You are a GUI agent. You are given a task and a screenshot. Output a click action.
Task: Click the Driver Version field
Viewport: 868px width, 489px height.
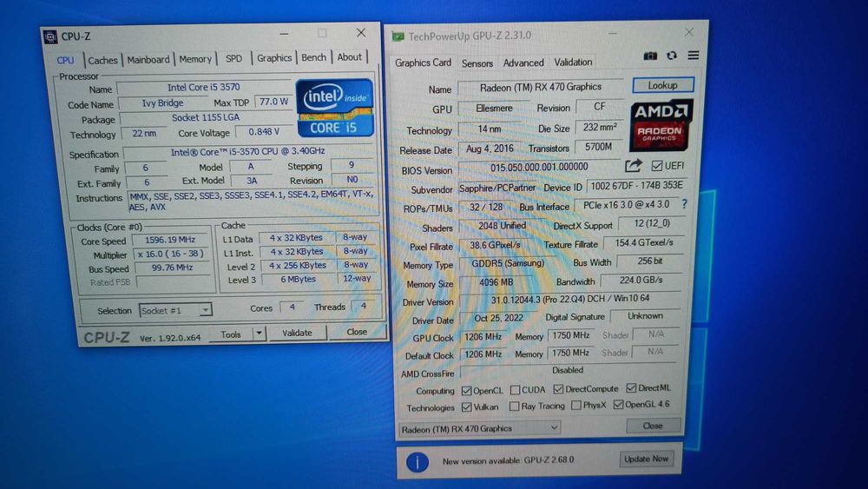[569, 299]
